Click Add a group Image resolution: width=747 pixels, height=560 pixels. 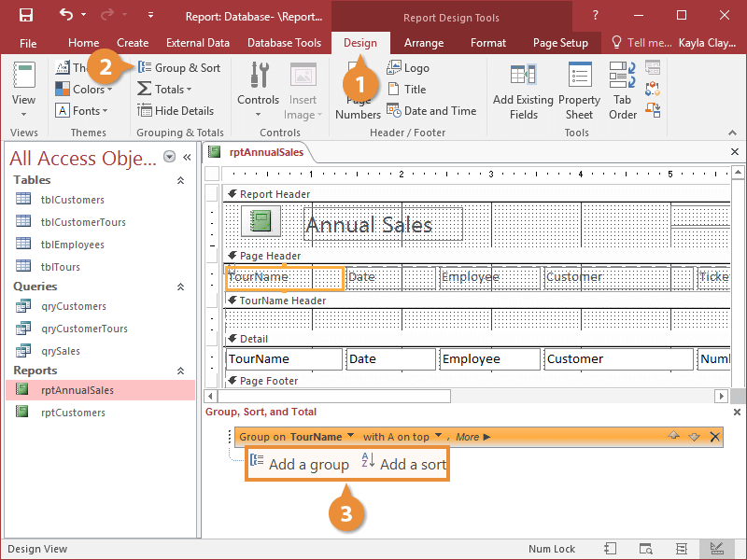click(300, 463)
